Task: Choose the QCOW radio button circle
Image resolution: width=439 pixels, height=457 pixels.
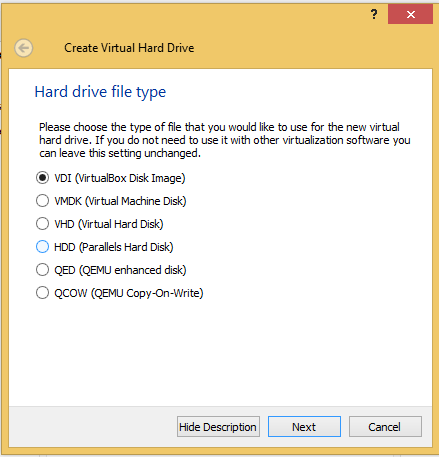Action: click(x=42, y=293)
